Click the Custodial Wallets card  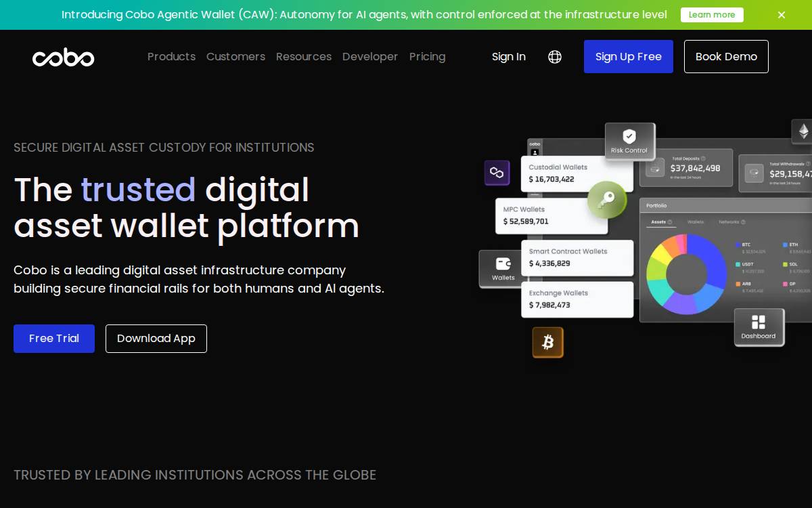[x=577, y=174]
